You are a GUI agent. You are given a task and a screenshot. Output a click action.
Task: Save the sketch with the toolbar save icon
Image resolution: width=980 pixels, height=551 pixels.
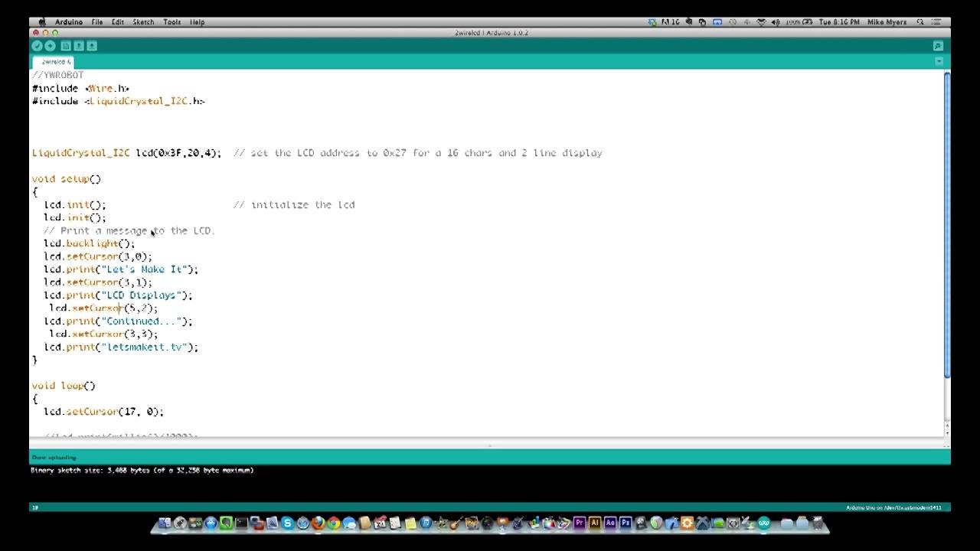tap(91, 45)
